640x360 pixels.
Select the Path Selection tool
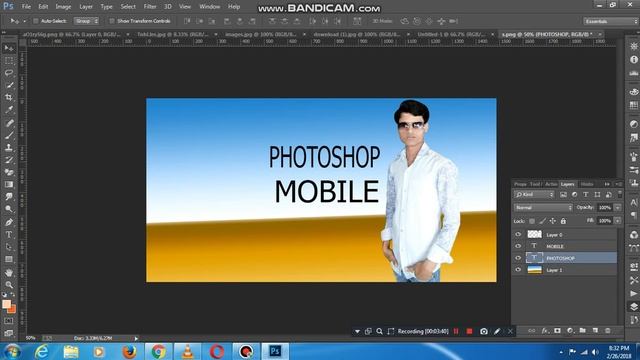click(x=9, y=247)
